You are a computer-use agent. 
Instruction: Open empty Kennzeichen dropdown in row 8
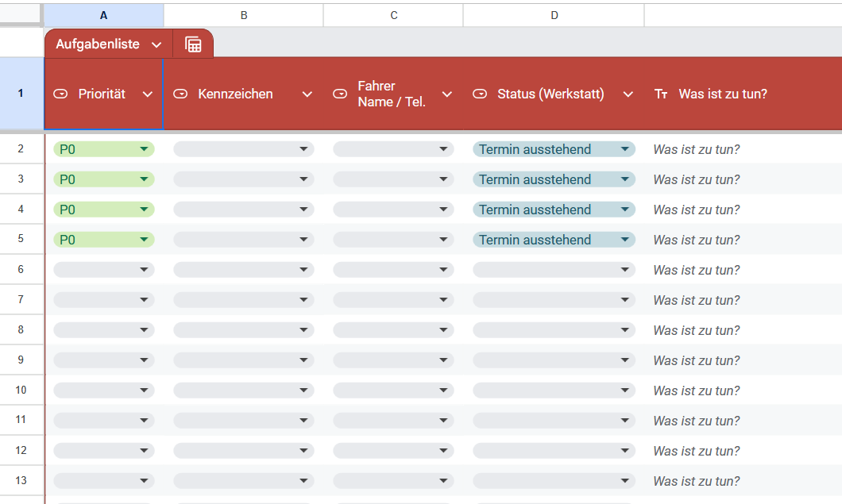[x=244, y=329]
